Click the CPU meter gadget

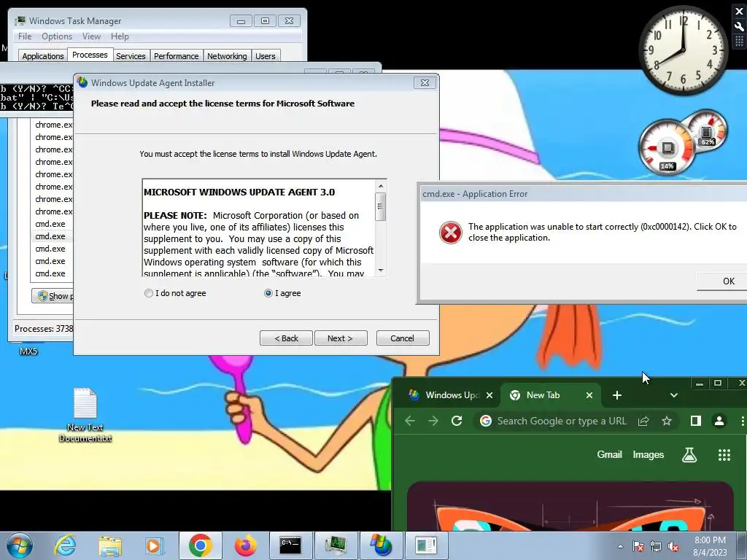667,147
